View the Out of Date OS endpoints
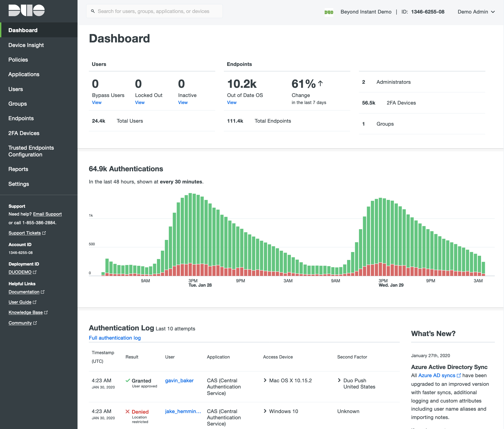 click(231, 102)
